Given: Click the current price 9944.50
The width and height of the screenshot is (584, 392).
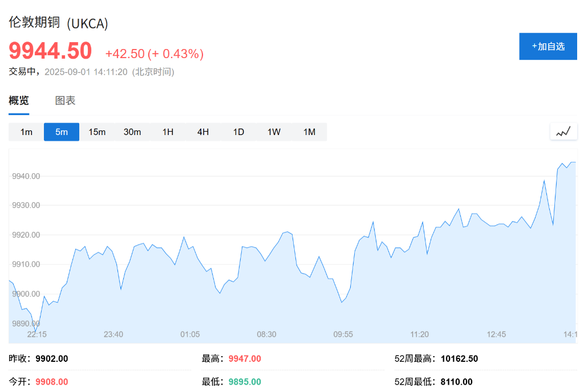Looking at the screenshot, I should point(50,50).
